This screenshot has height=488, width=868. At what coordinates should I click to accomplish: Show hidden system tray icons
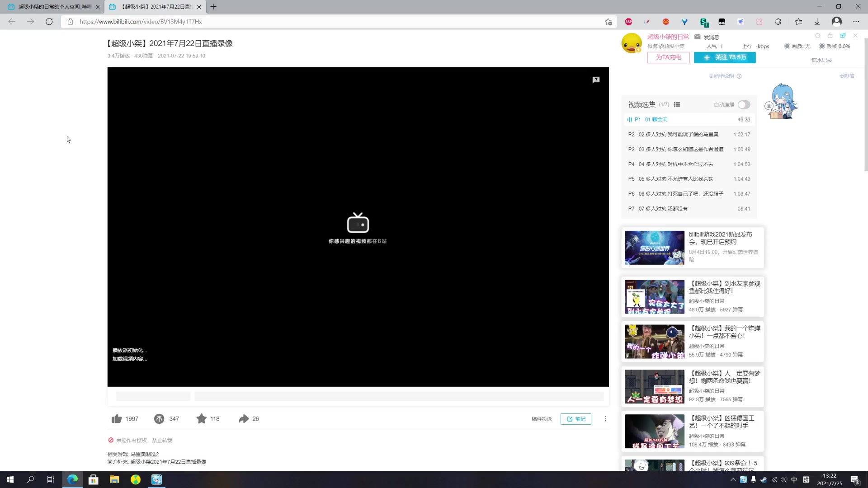(x=733, y=479)
